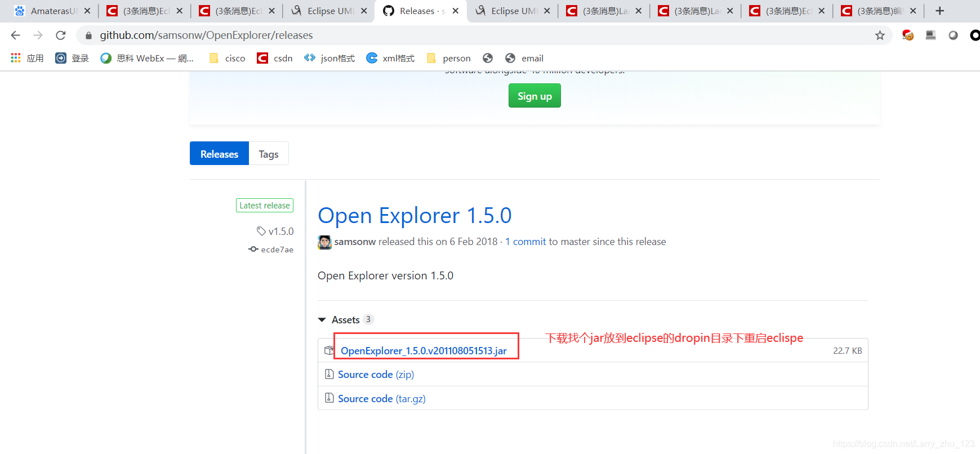Open the cisco bookmark folder

click(227, 58)
